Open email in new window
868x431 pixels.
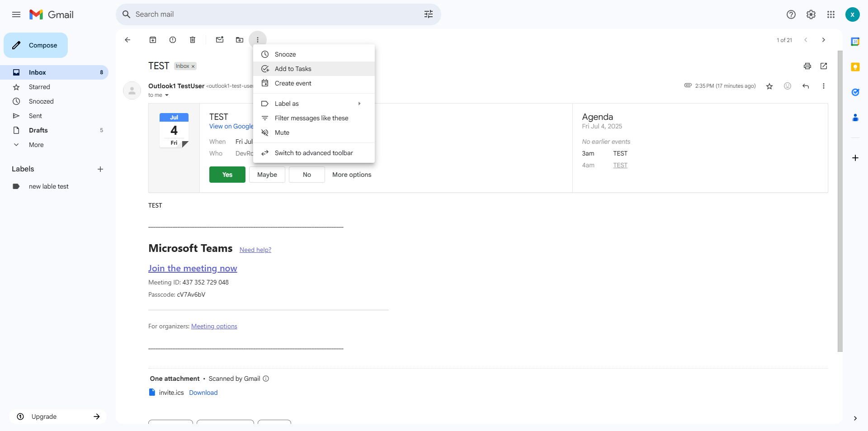(824, 66)
